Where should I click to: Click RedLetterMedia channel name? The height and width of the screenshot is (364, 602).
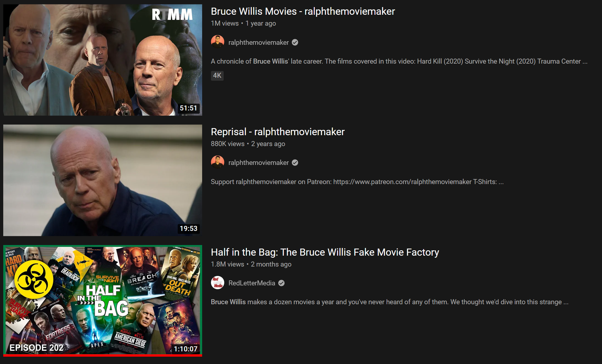[x=252, y=283]
